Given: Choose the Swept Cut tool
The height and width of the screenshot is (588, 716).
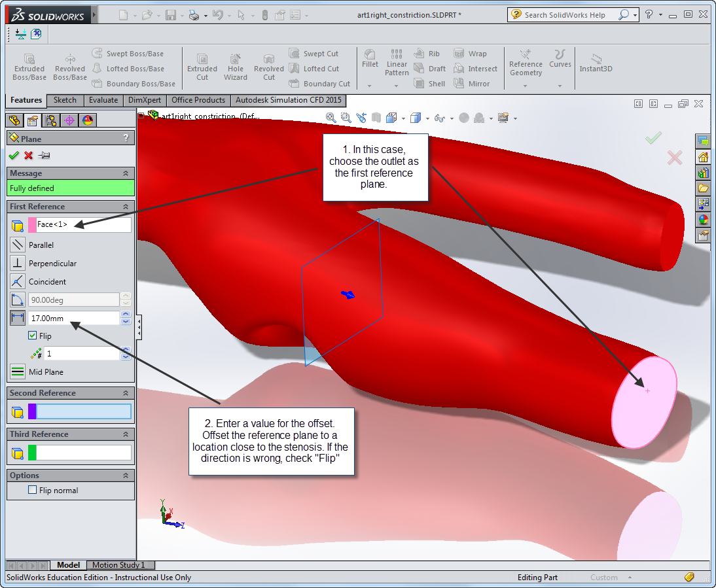Looking at the screenshot, I should 313,54.
